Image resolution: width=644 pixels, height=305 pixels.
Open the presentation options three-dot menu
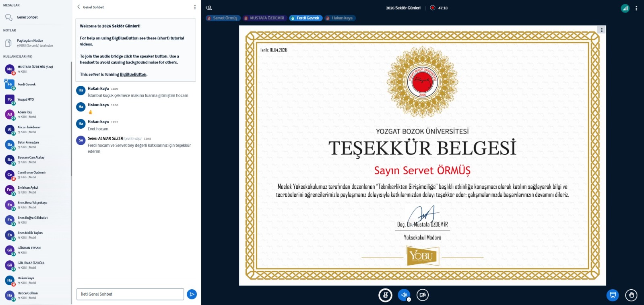point(602,30)
